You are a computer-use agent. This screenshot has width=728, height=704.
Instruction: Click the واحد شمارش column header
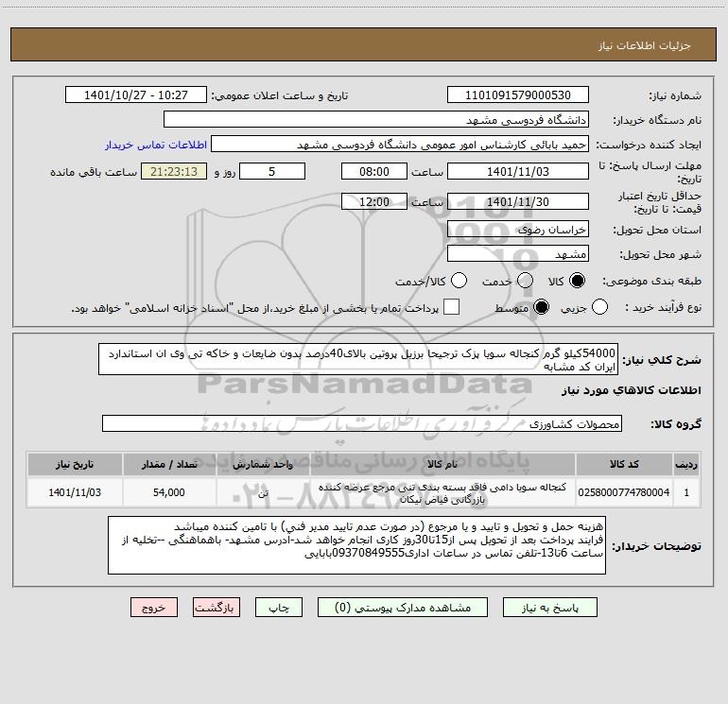263,464
